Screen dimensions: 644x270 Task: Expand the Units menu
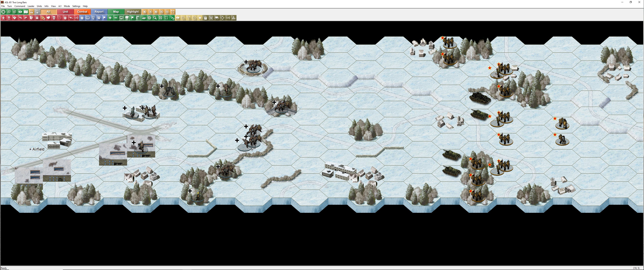(39, 6)
